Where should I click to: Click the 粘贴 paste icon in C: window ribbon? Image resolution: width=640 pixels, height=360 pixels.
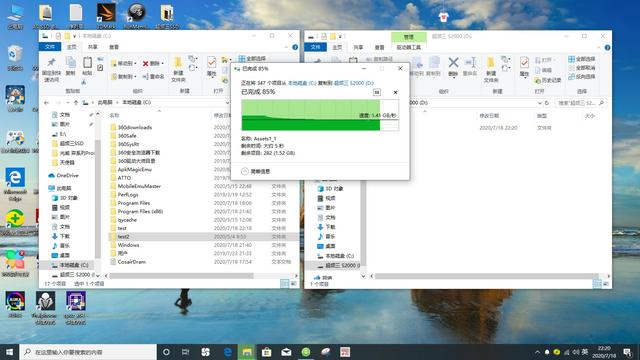pyautogui.click(x=87, y=67)
